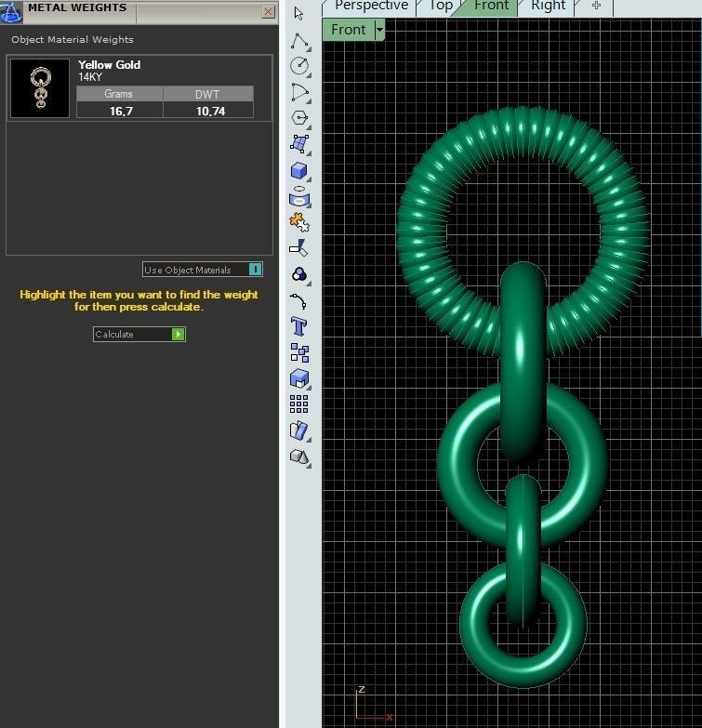Select the arc/curve tool

click(300, 92)
